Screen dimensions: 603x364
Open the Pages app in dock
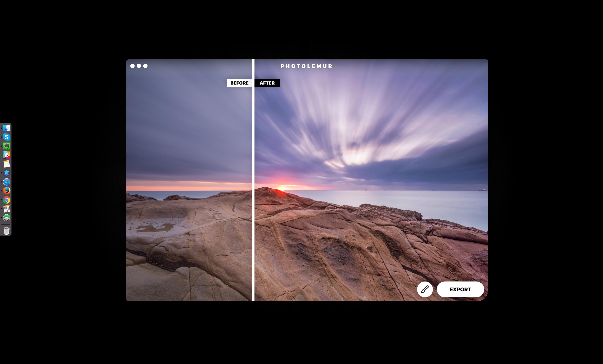(x=7, y=209)
